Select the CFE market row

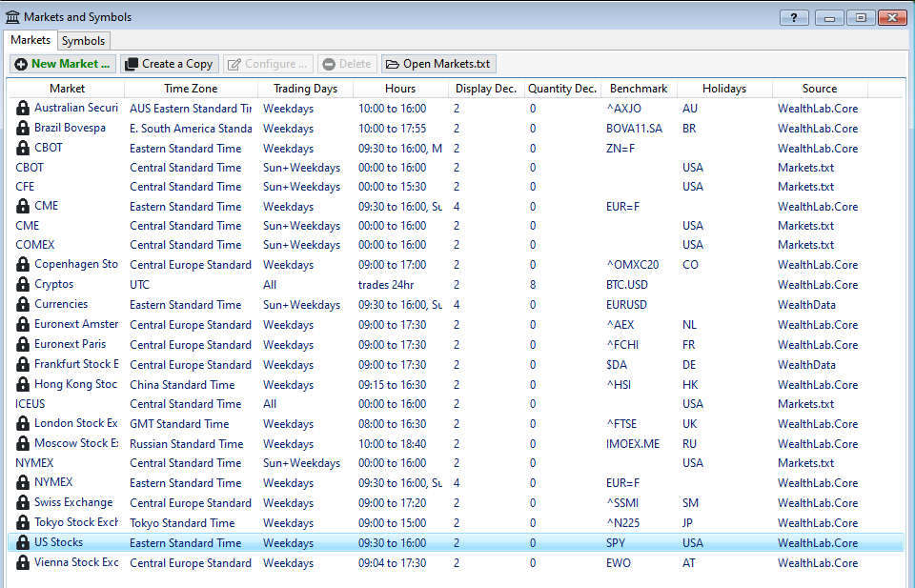click(x=456, y=187)
